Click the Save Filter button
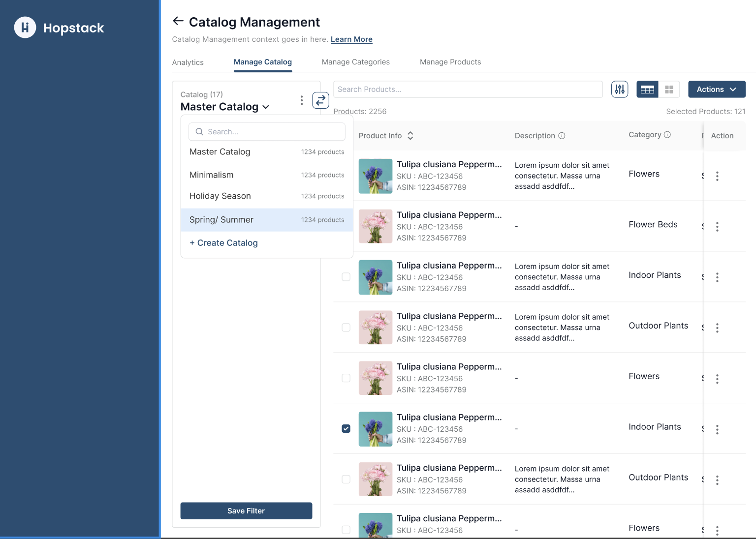The height and width of the screenshot is (539, 756). pos(246,511)
